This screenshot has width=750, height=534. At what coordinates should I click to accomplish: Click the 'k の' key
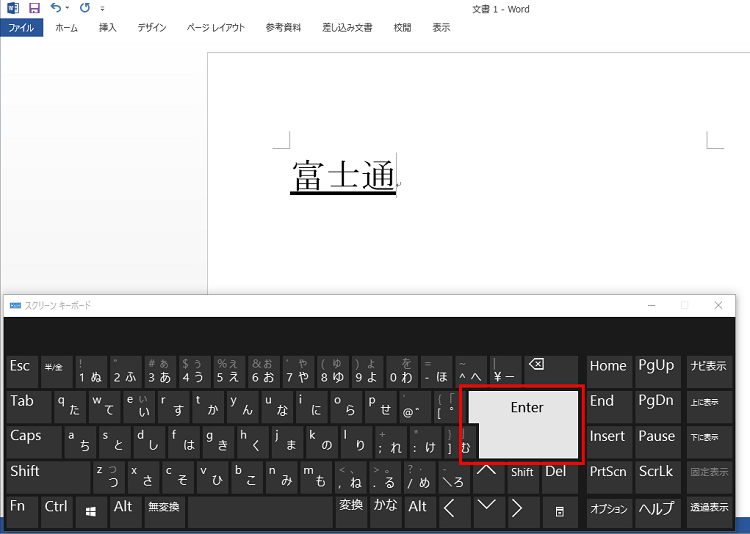click(x=321, y=442)
